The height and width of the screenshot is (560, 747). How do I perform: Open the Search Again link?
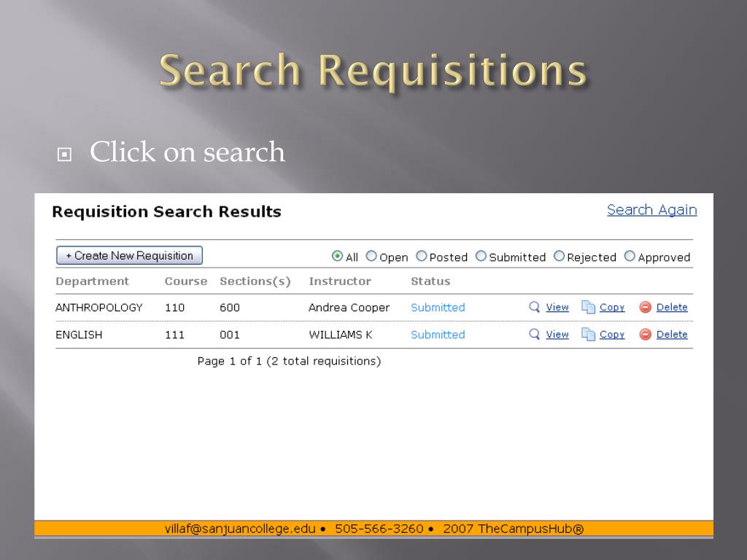tap(651, 210)
